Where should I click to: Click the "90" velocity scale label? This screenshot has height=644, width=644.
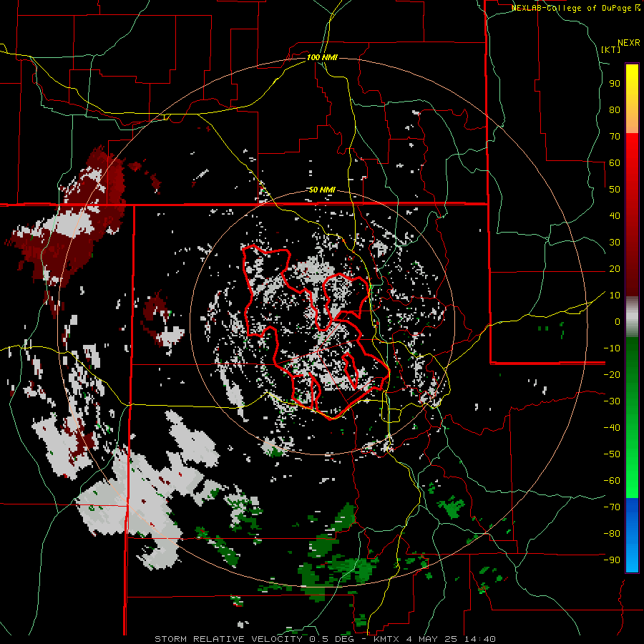click(615, 84)
